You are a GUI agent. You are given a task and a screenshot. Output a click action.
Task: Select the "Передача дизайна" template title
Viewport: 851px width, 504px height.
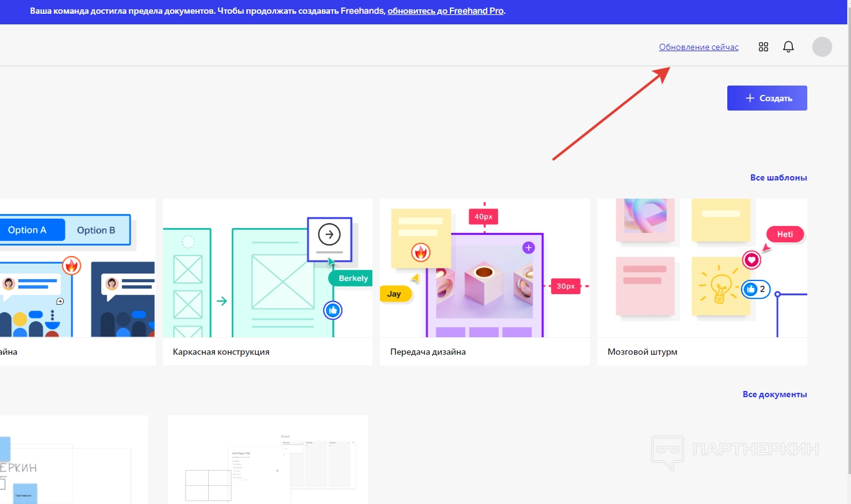point(428,352)
